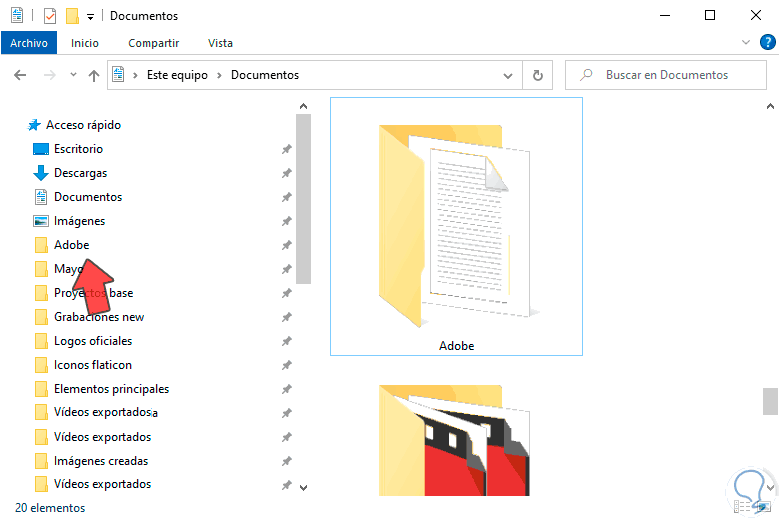Click the New folder icon in the title bar
The image size is (780, 520).
(x=72, y=16)
